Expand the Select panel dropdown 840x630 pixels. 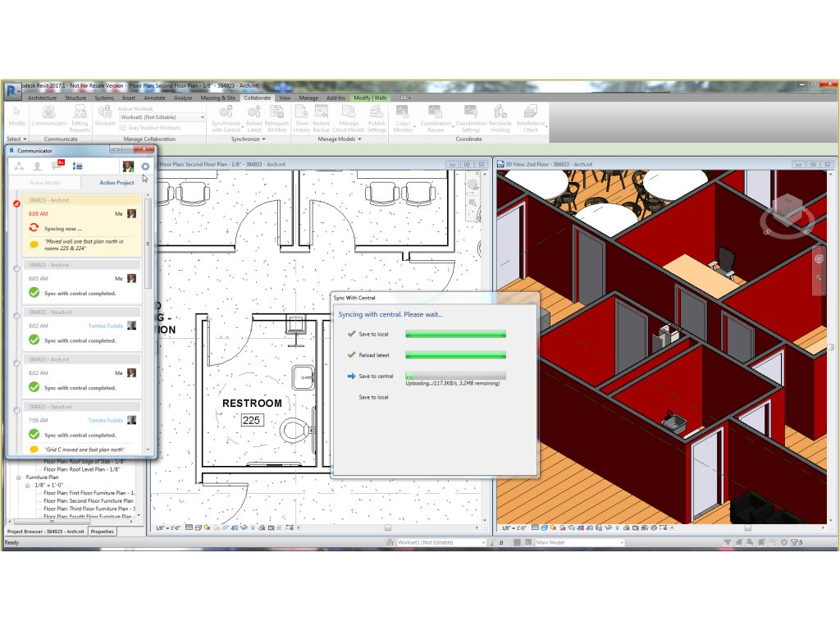click(16, 139)
